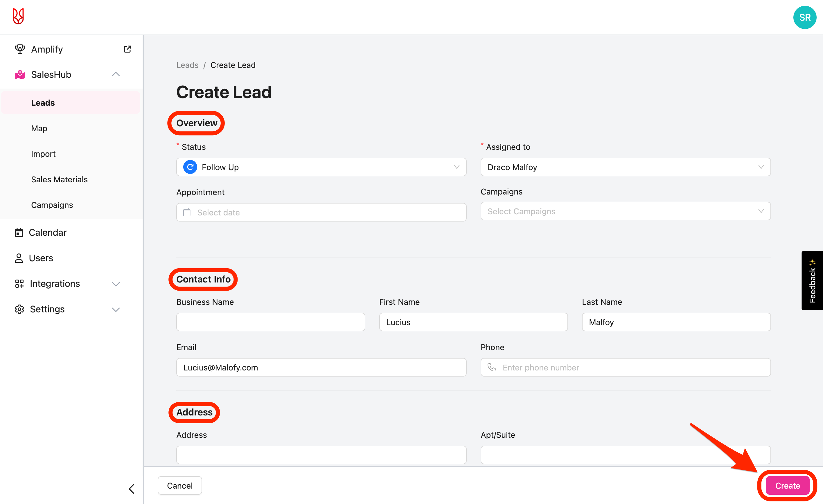823x504 pixels.
Task: Click the Users person icon
Action: [x=19, y=258]
